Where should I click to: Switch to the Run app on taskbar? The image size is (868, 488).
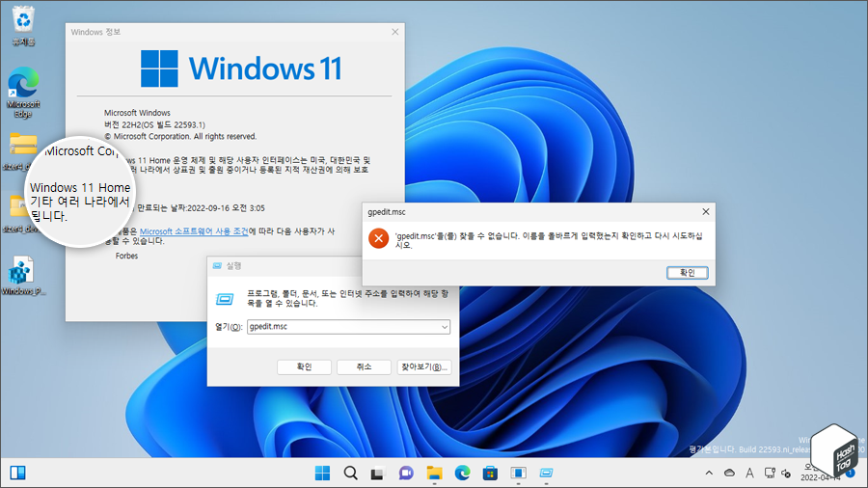tap(547, 474)
